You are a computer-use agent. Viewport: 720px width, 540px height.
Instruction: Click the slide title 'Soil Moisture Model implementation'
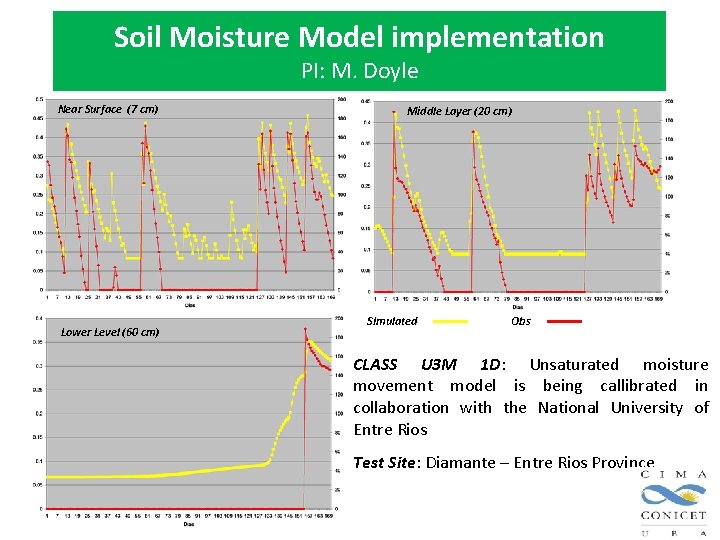point(359,37)
